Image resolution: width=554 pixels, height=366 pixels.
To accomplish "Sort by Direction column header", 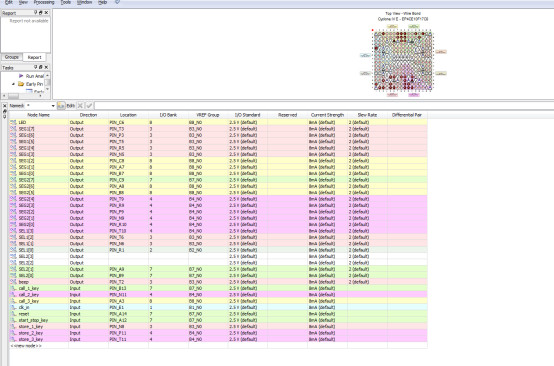I will click(x=88, y=115).
